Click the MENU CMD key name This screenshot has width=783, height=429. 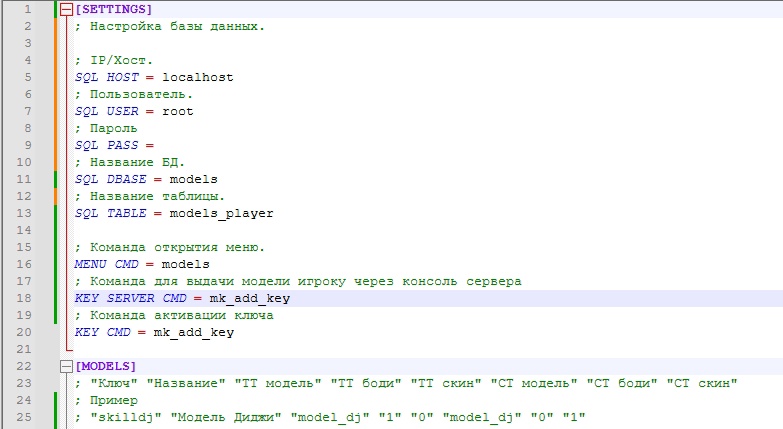point(106,264)
